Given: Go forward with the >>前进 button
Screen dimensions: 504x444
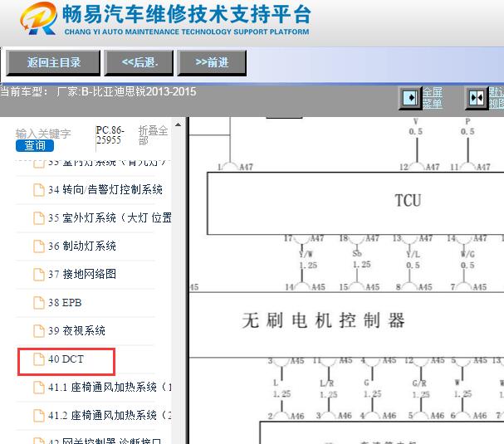Looking at the screenshot, I should click(x=212, y=62).
